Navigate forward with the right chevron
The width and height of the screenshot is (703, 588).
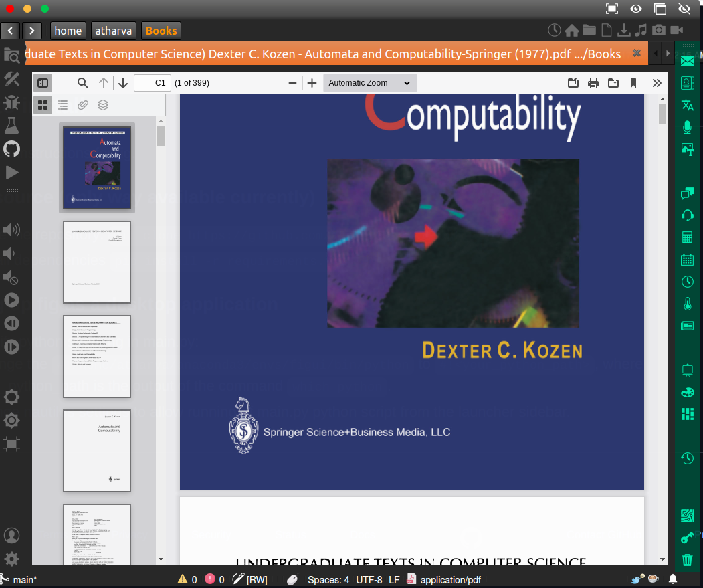click(x=32, y=31)
